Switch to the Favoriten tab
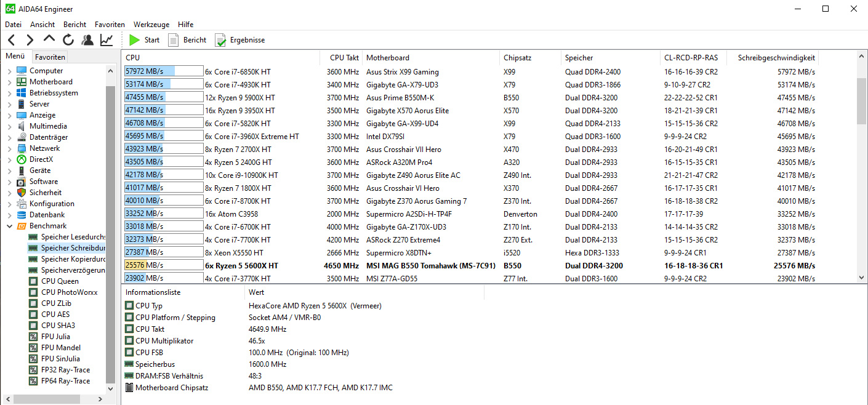This screenshot has height=405, width=868. point(50,57)
